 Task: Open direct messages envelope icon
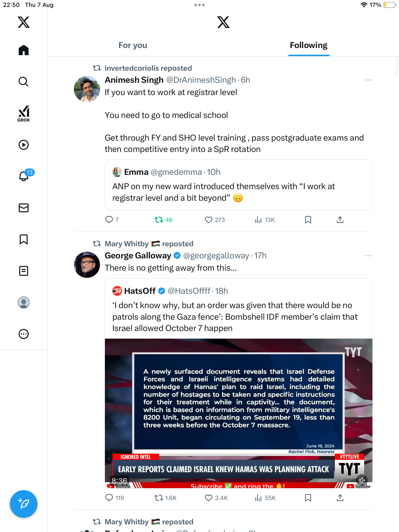coord(24,208)
